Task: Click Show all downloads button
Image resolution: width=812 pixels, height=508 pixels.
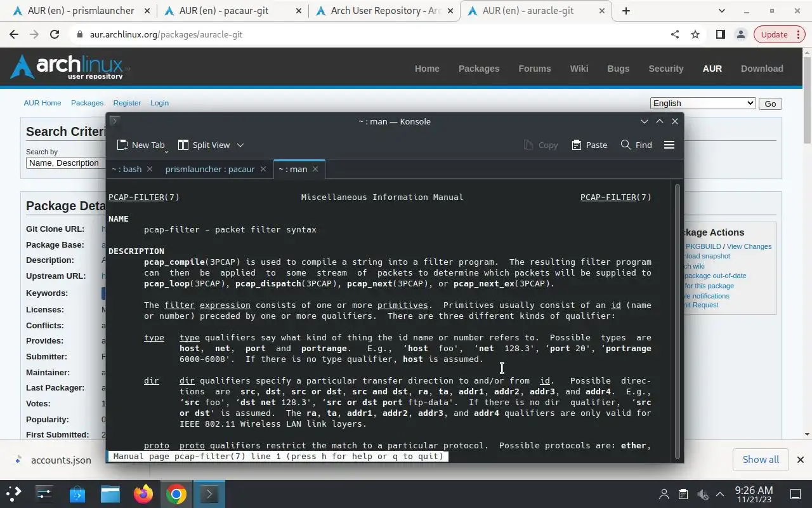Action: tap(761, 459)
